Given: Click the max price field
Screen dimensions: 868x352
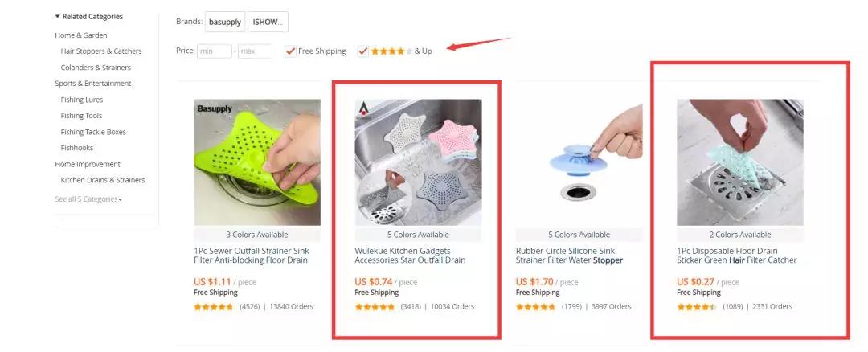Looking at the screenshot, I should pos(256,51).
